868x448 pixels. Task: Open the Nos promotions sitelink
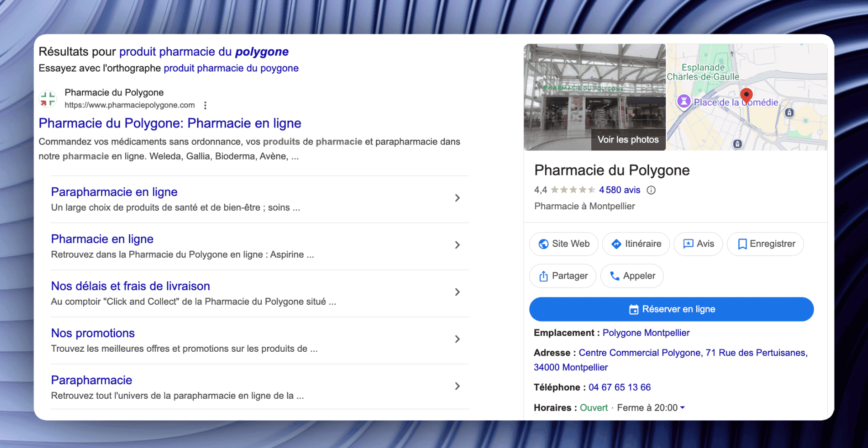(93, 333)
